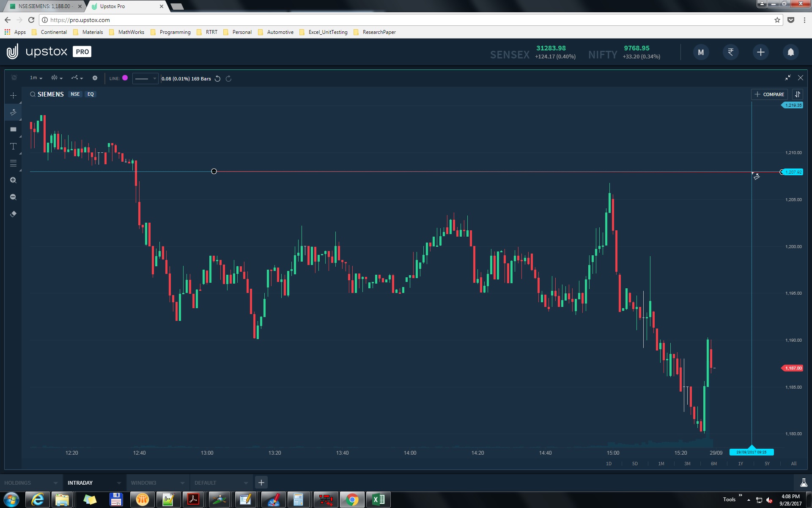
Task: Select 1D time range
Action: pyautogui.click(x=609, y=464)
